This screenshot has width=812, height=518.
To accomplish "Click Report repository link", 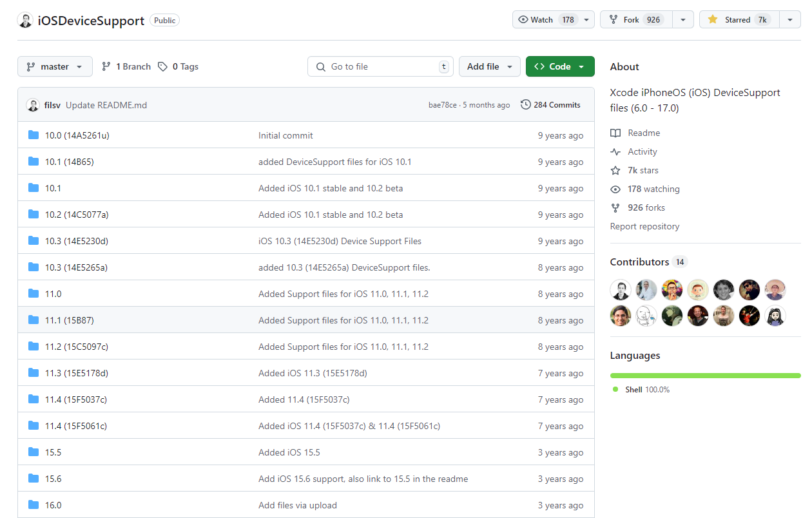I will pos(644,226).
